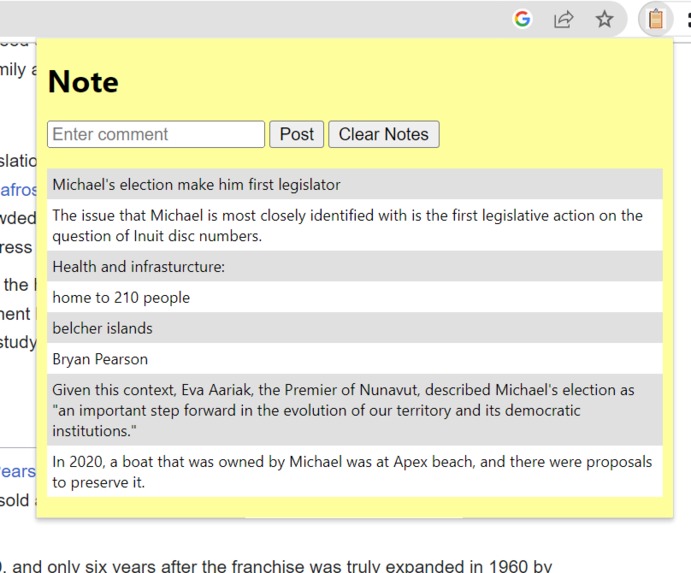
Task: Click the Clear Notes button
Action: tap(384, 134)
